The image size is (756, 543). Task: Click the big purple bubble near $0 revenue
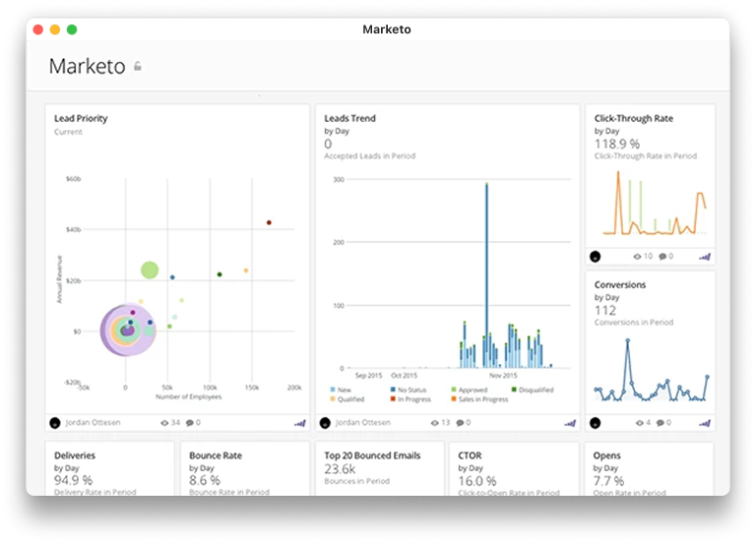point(128,331)
